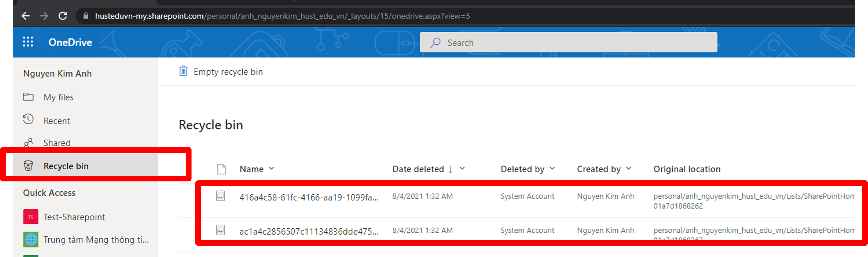Click file icon of 416a4c58 item

tap(220, 196)
